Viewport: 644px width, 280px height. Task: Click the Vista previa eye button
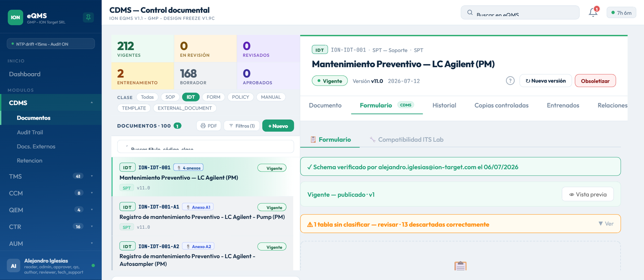[588, 194]
